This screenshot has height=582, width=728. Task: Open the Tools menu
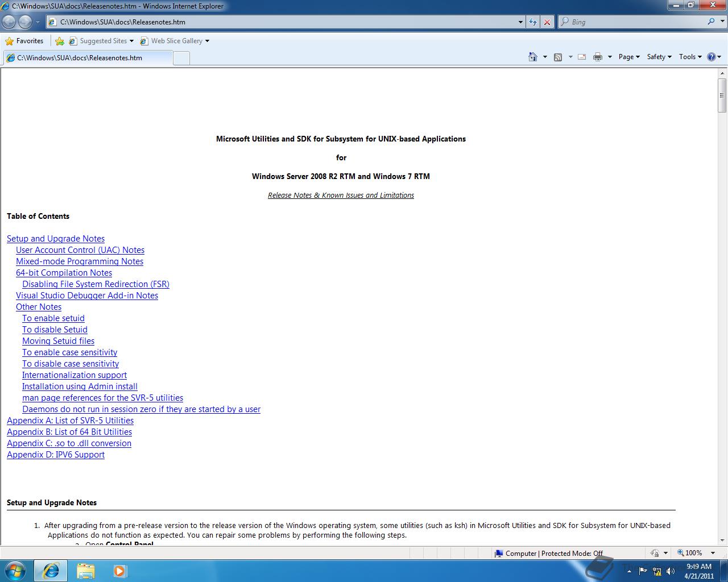tap(690, 57)
